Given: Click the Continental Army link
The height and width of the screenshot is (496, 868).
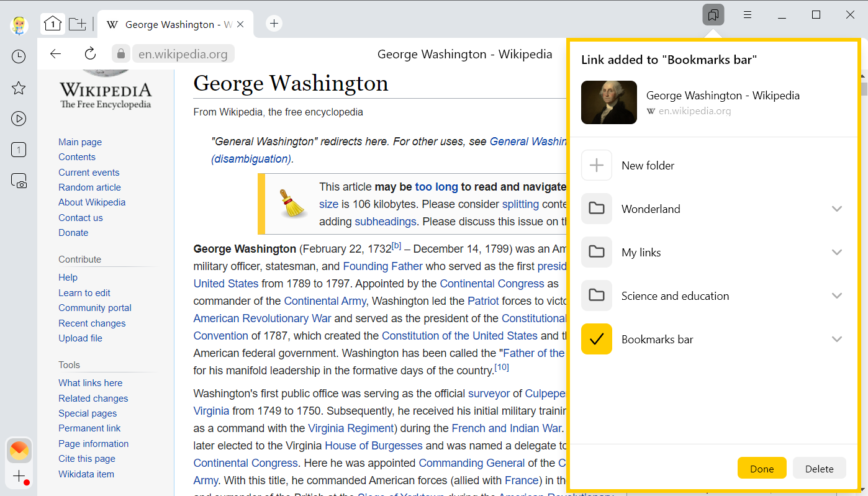Looking at the screenshot, I should click(325, 301).
